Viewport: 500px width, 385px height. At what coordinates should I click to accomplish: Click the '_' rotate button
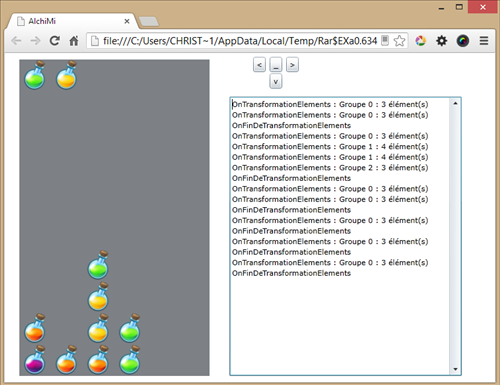click(276, 65)
